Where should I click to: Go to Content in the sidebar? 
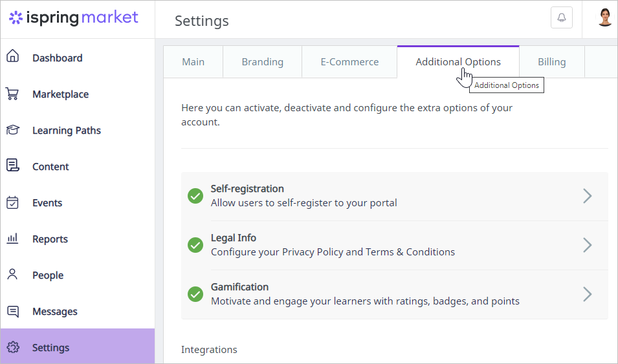point(50,166)
